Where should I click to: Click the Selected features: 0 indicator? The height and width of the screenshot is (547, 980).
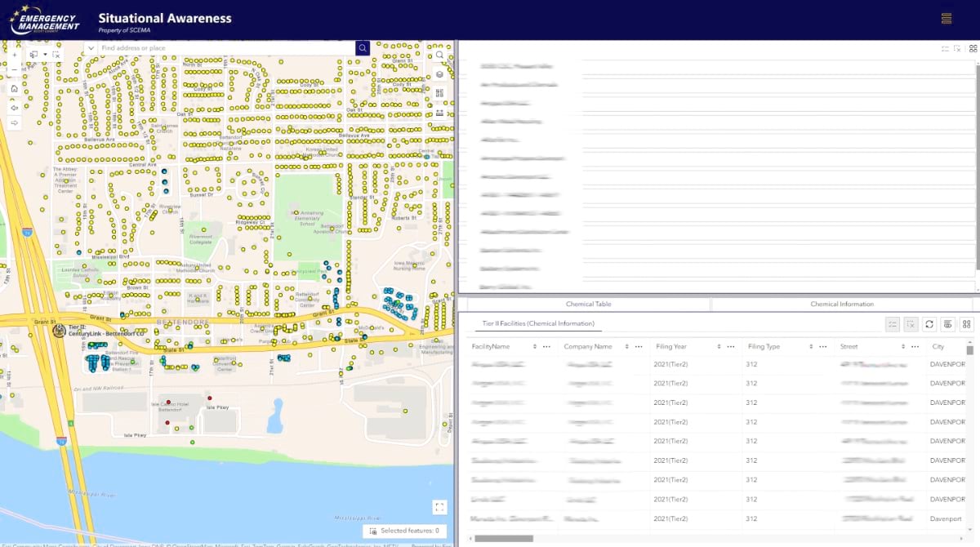[405, 531]
